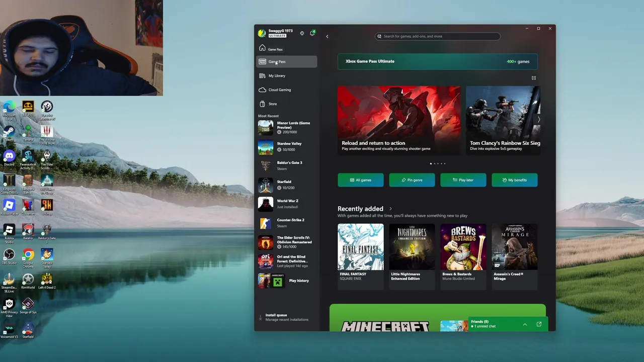Focus the search for games field

click(x=438, y=36)
